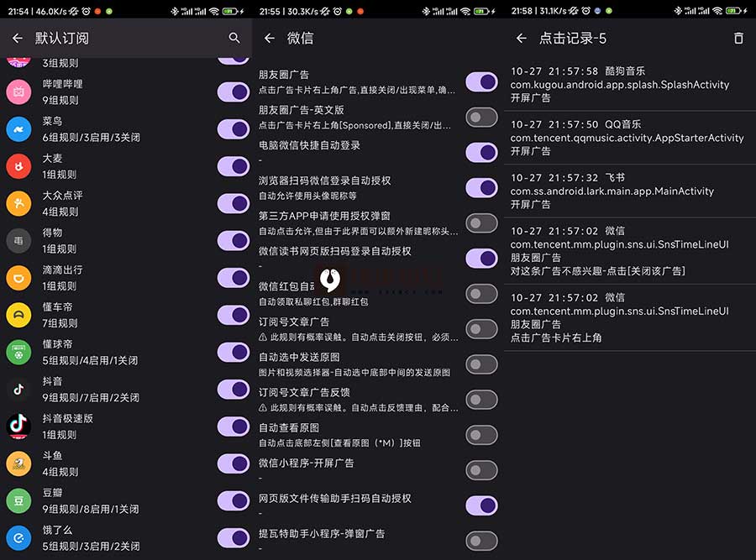The height and width of the screenshot is (560, 756).
Task: Delete all click records with trash icon
Action: click(738, 38)
